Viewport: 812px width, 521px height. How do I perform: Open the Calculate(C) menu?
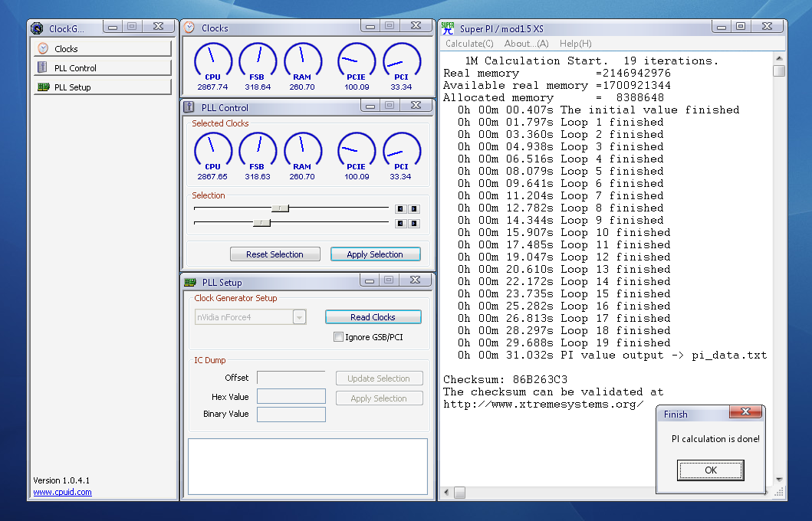point(469,44)
